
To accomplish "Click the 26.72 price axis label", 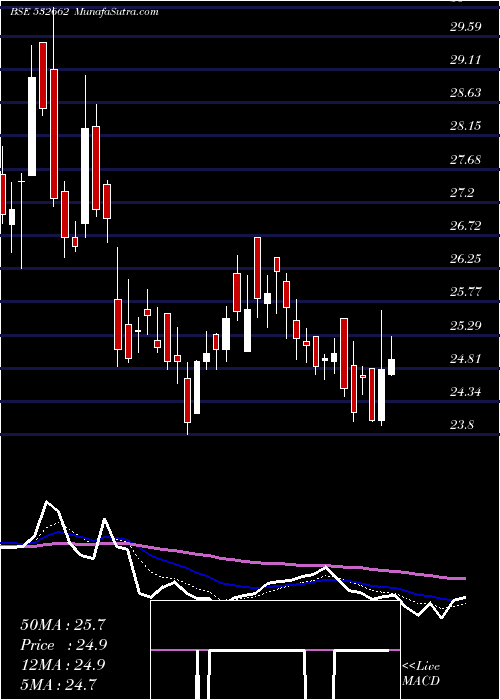I will click(x=466, y=226).
